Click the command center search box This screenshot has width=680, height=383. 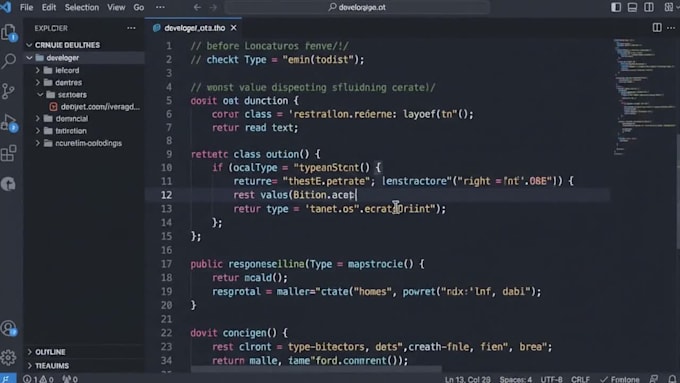click(x=358, y=7)
